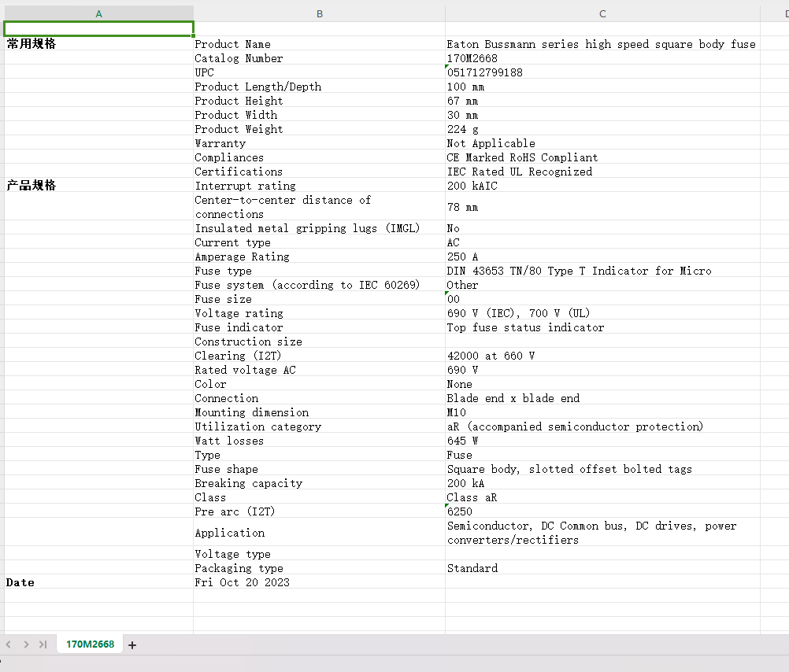Image resolution: width=789 pixels, height=672 pixels.
Task: Click the Eaton Bussmann product name value
Action: pyautogui.click(x=602, y=44)
